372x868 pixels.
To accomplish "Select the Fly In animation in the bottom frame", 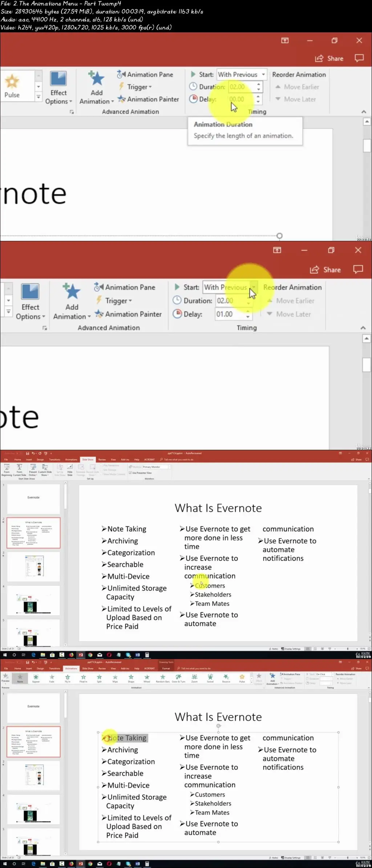I will 68,678.
